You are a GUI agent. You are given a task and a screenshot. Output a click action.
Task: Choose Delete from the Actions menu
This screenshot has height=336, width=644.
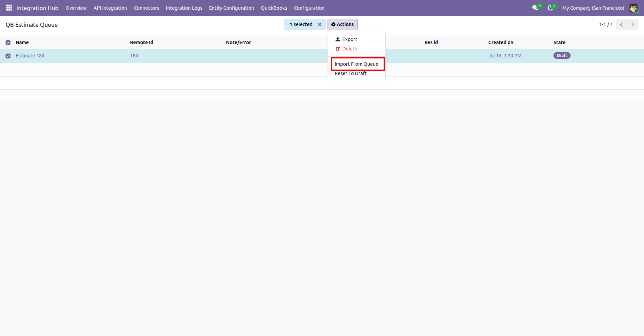point(356,49)
